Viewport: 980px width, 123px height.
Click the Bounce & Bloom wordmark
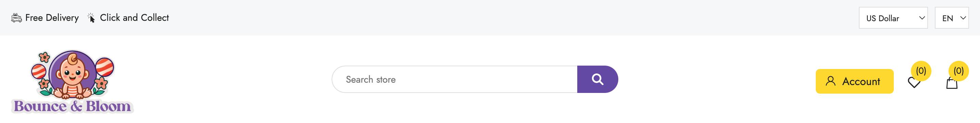click(72, 106)
